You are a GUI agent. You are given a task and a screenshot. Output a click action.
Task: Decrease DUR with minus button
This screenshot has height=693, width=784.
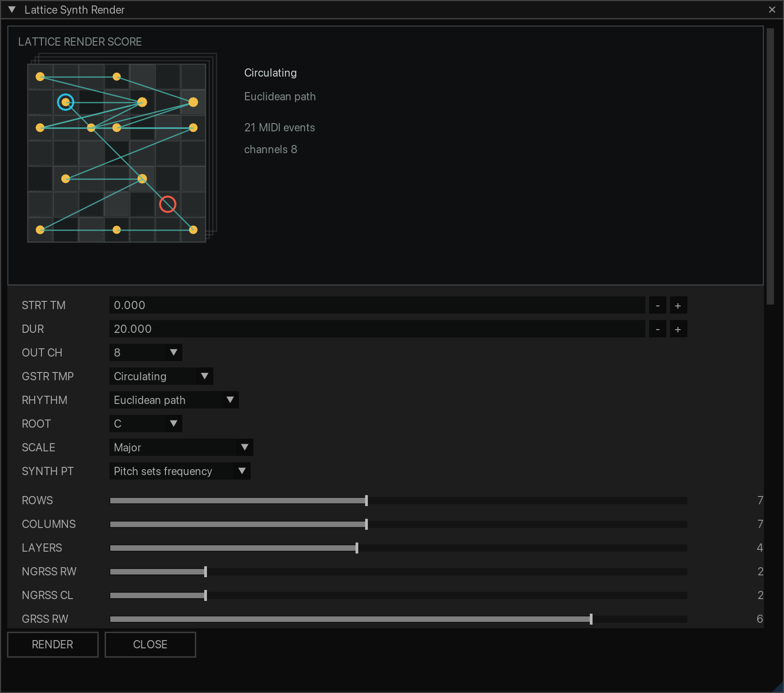pyautogui.click(x=658, y=329)
